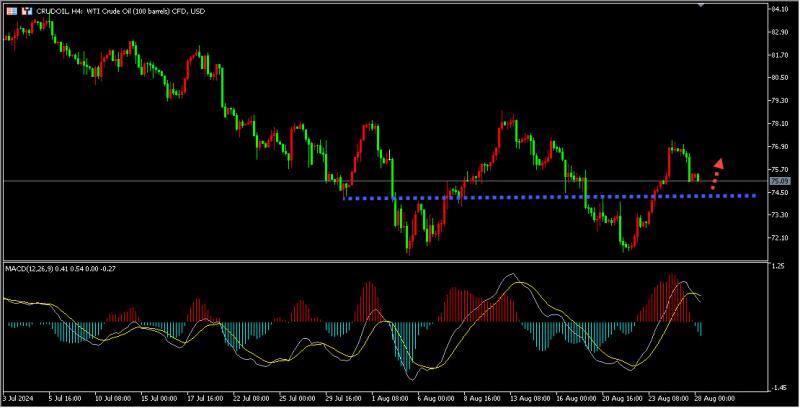Click the 16 Aug 00:00 time label
Image resolution: width=800 pixels, height=408 pixels.
(x=576, y=398)
